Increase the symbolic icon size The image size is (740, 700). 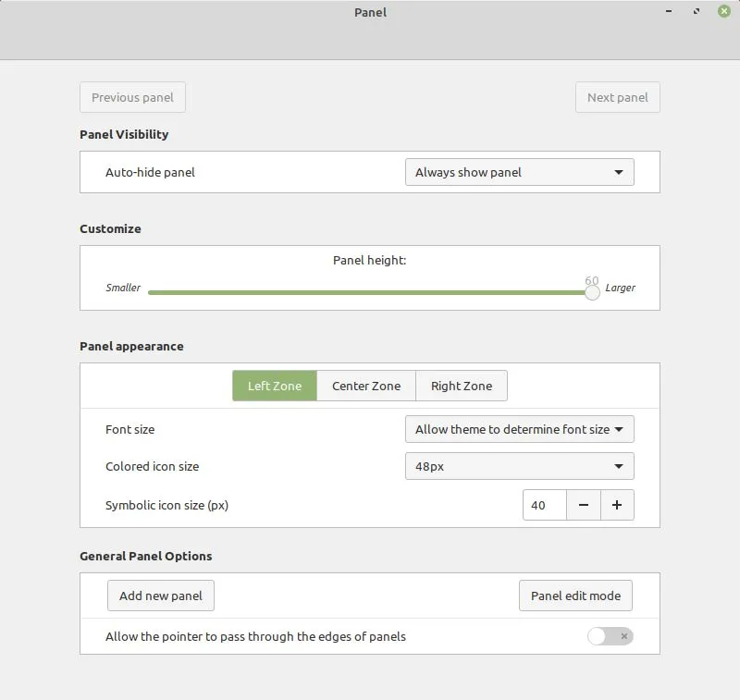click(617, 505)
